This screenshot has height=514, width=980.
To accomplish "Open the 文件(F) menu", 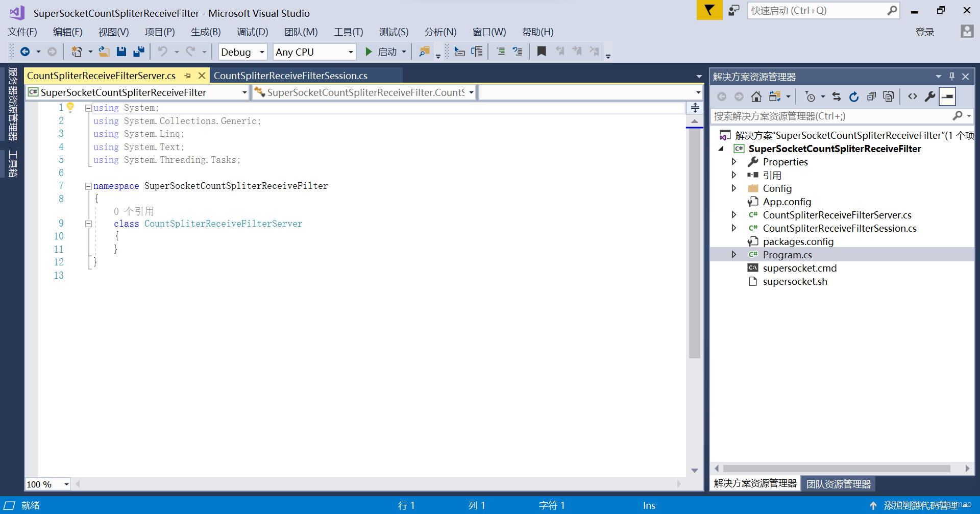I will point(22,32).
